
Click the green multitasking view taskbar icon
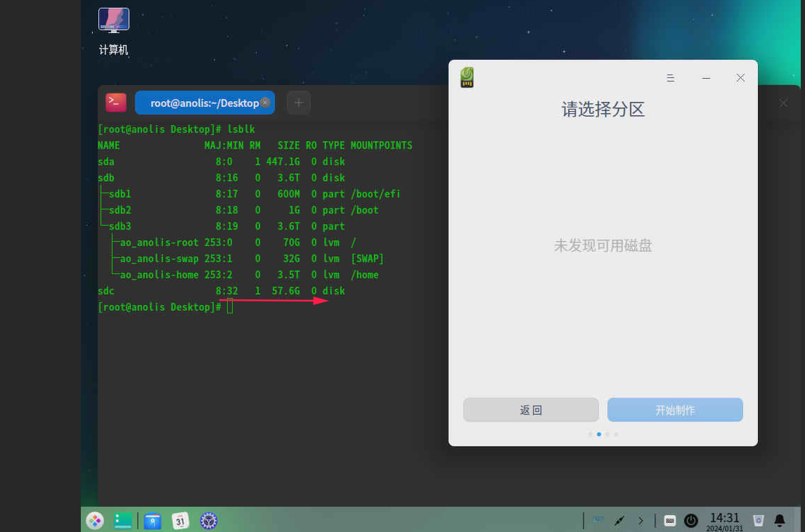[x=123, y=521]
